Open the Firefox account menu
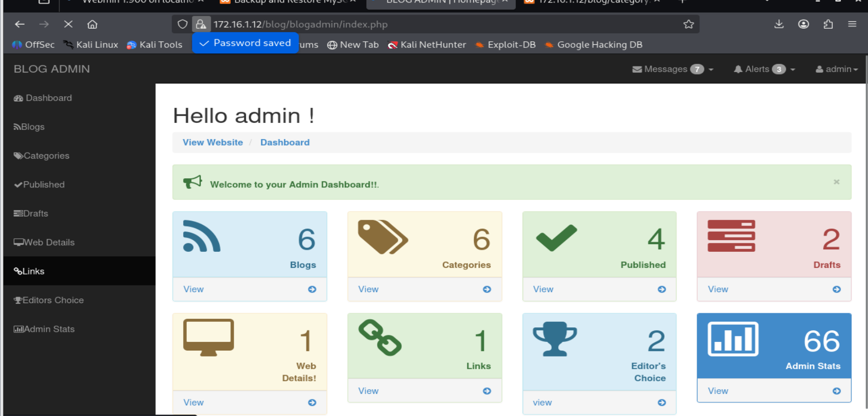 (x=804, y=24)
